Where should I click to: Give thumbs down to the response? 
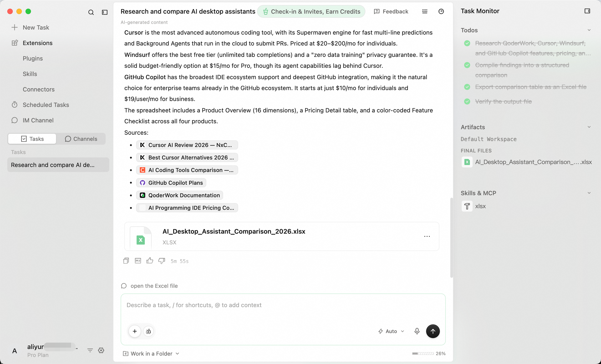tap(161, 261)
